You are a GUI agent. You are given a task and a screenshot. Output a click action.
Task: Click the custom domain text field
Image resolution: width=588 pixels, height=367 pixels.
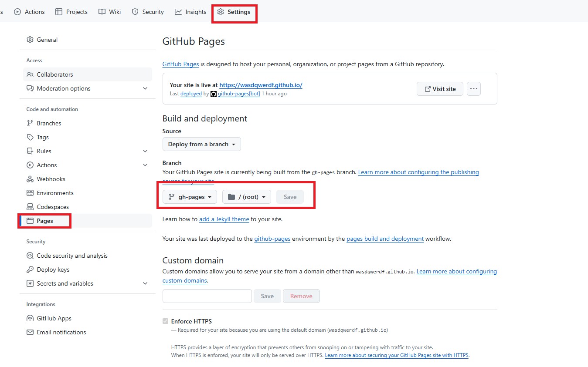pos(207,296)
